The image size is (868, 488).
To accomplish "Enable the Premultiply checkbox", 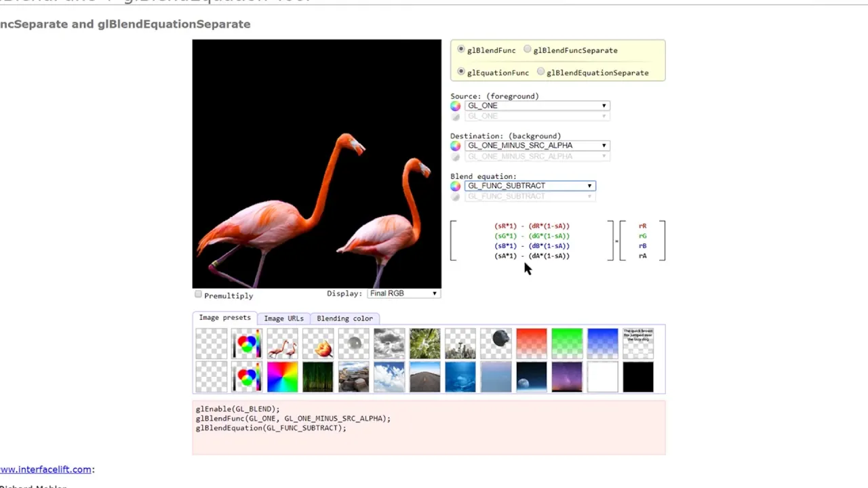I will click(x=198, y=294).
